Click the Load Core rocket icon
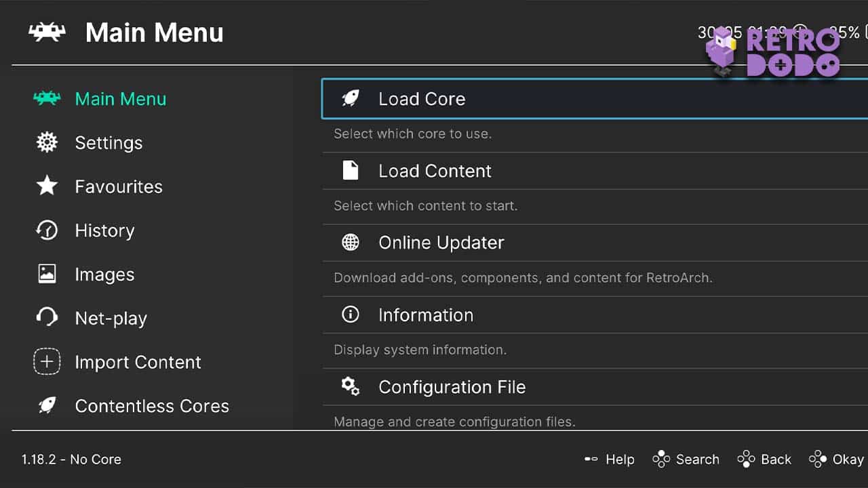Viewport: 868px width, 488px height. [x=350, y=98]
